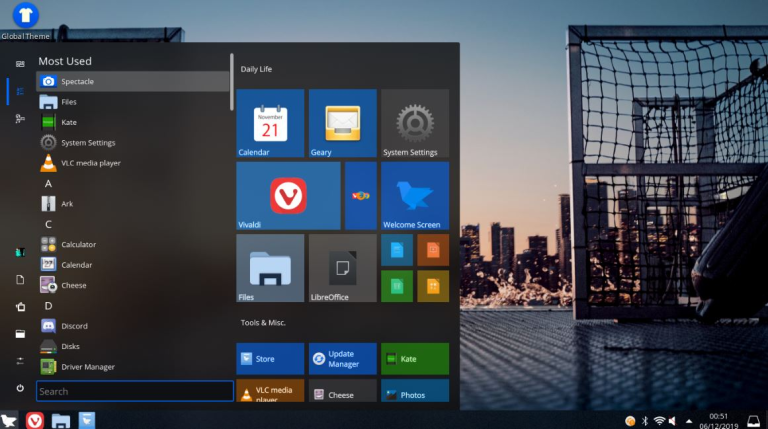
Task: Open the VLC media player tile
Action: 270,391
